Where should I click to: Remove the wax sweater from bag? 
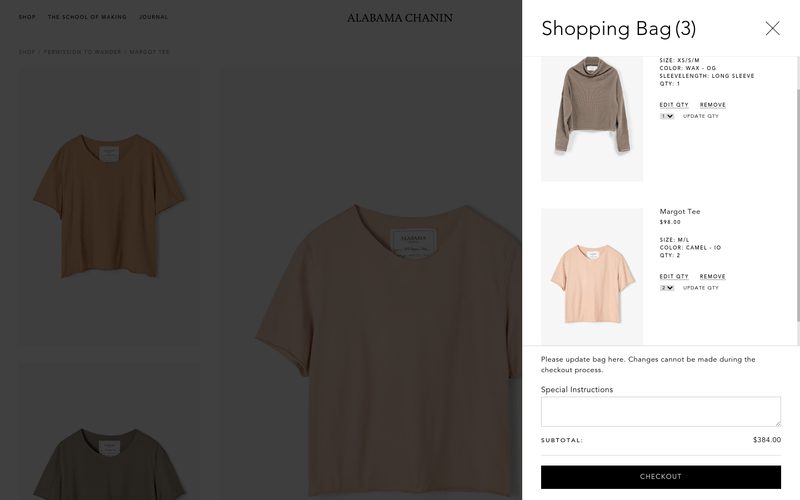[713, 105]
